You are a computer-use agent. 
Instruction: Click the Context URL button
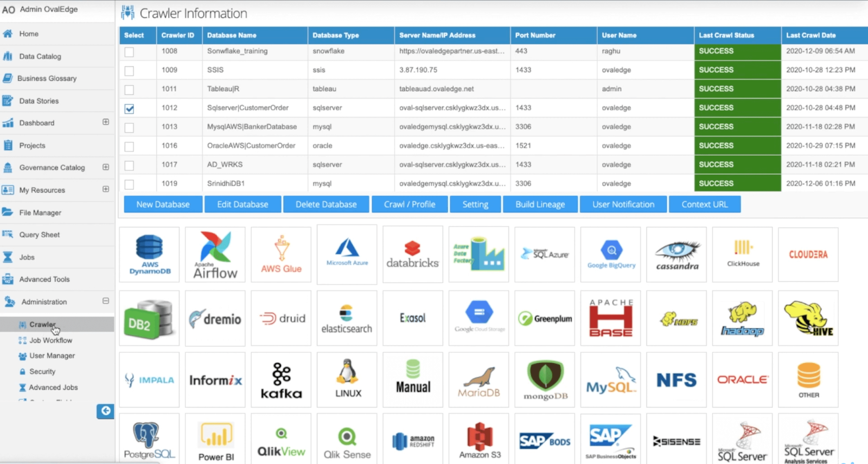tap(705, 205)
